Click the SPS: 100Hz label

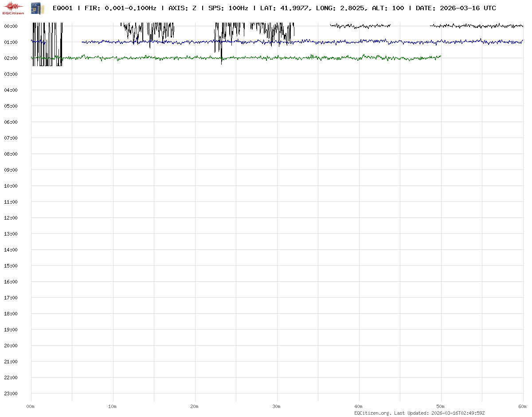pos(228,8)
